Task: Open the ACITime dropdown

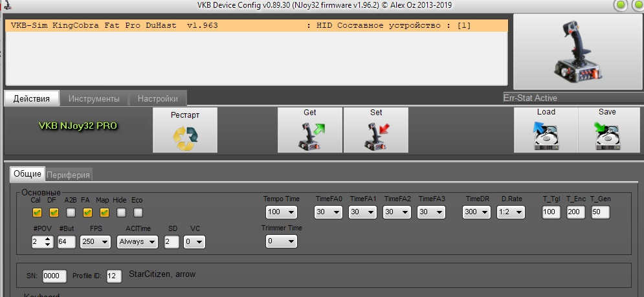Action: [137, 241]
